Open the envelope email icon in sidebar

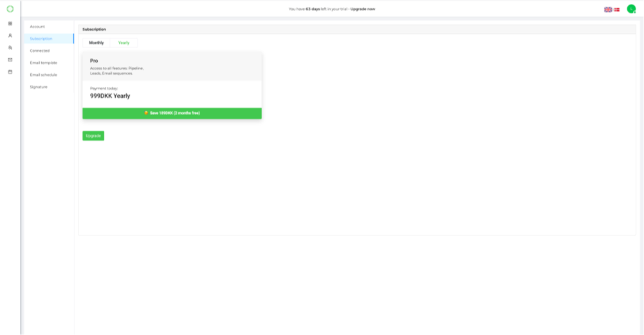[x=10, y=60]
